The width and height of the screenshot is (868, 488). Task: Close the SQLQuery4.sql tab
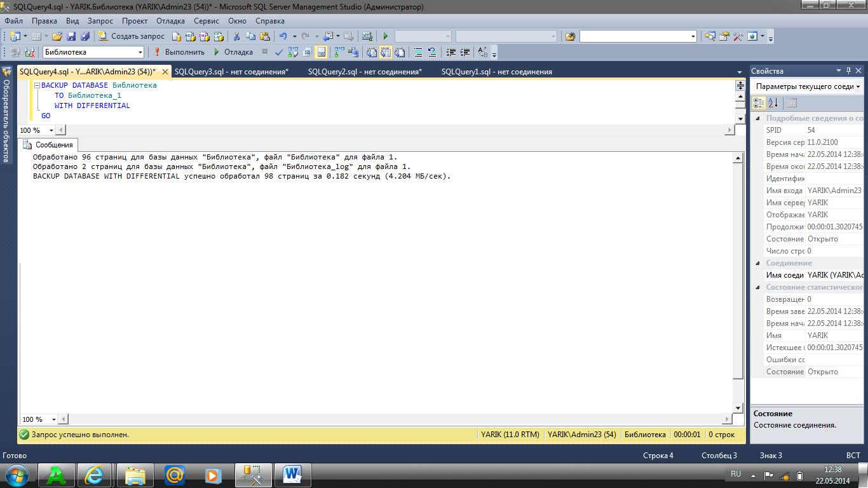(165, 72)
